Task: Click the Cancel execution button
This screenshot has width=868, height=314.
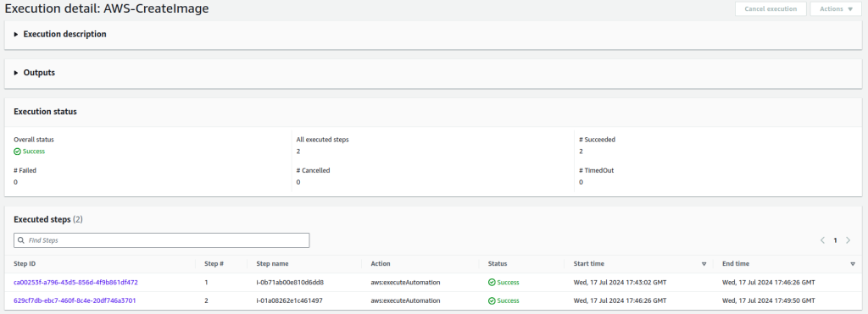Action: [x=771, y=8]
